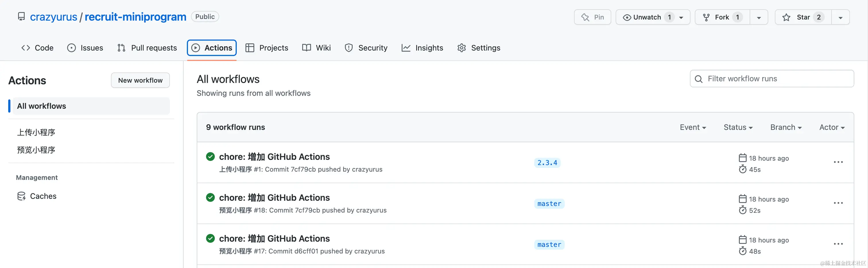Click the Showing runs from all workflows text
This screenshot has height=268, width=868.
pos(253,93)
